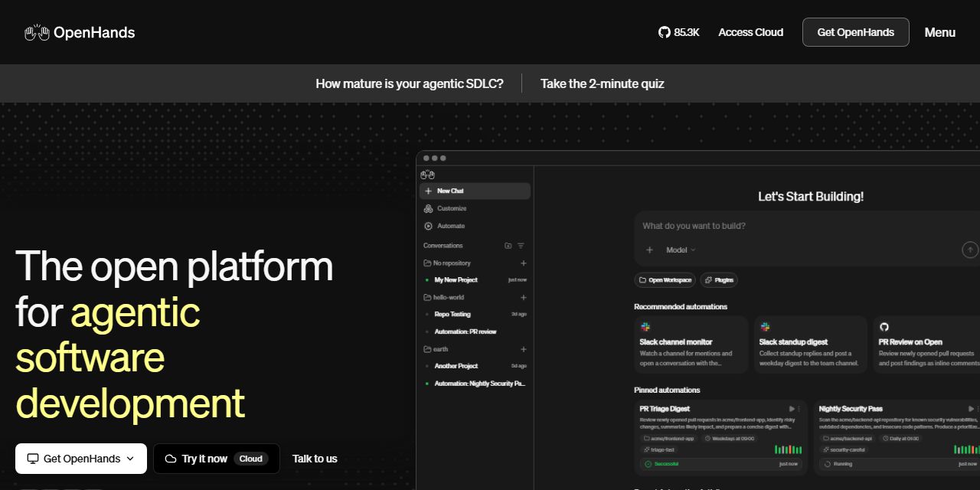Click GitHub icon on PR Review on Open card

(x=884, y=327)
